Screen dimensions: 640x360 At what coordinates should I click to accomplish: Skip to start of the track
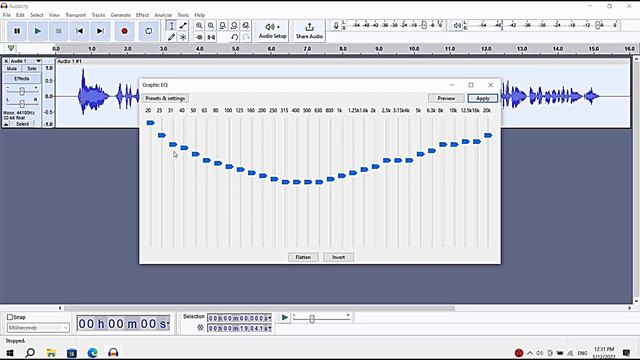(79, 31)
